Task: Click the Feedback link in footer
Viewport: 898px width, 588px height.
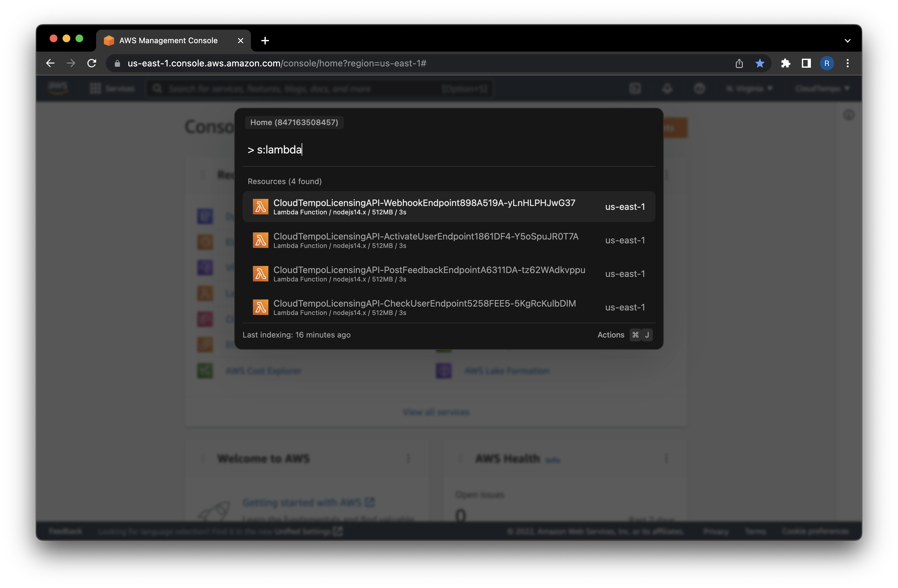Action: 65,531
